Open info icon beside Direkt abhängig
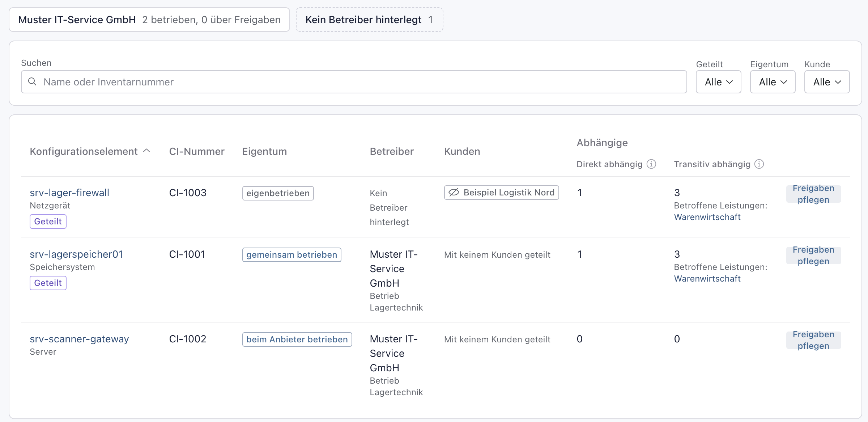This screenshot has height=422, width=868. [x=651, y=164]
